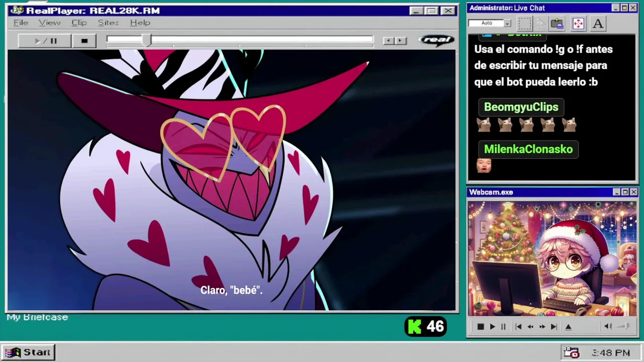Adjust the Webcam.exe volume slider
644x362 pixels.
tap(624, 327)
